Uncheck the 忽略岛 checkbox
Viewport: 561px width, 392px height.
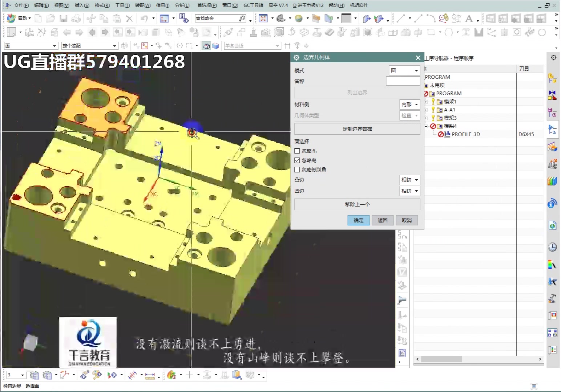(297, 160)
